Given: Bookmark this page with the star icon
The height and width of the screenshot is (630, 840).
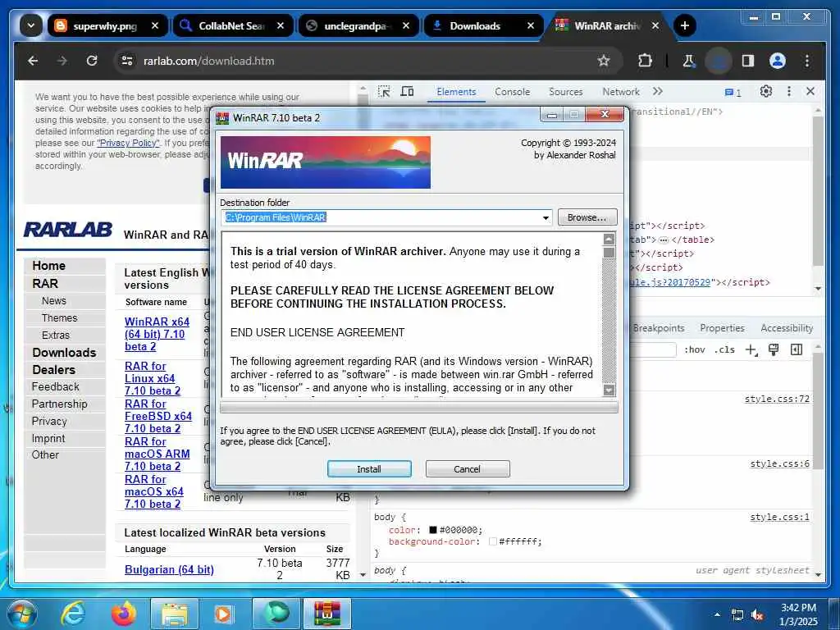Looking at the screenshot, I should (x=604, y=61).
